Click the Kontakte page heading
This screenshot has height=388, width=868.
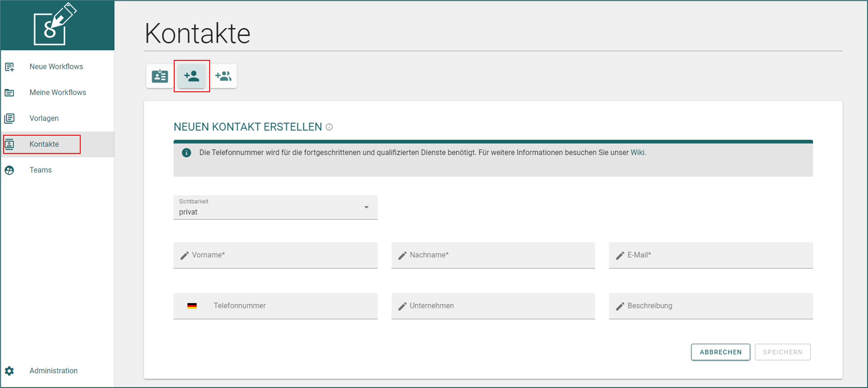click(x=198, y=33)
